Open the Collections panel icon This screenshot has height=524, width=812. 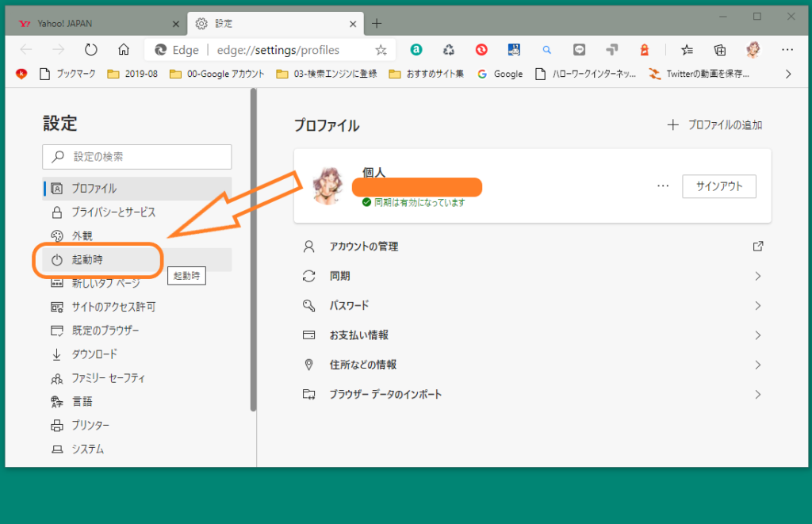pyautogui.click(x=719, y=49)
